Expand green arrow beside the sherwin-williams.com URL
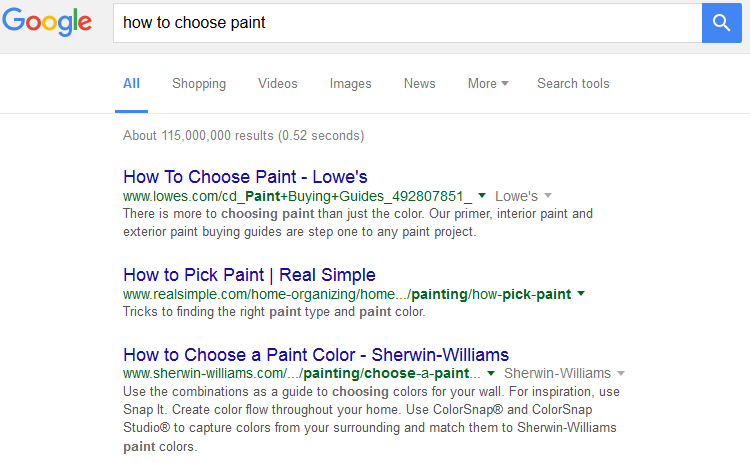This screenshot has height=463, width=750. tap(491, 373)
